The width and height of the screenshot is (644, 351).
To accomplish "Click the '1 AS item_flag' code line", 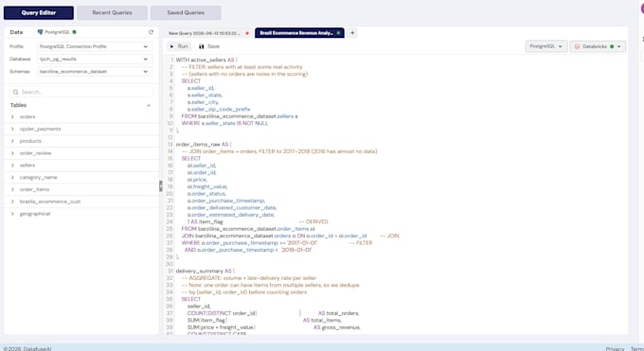I will 206,221.
